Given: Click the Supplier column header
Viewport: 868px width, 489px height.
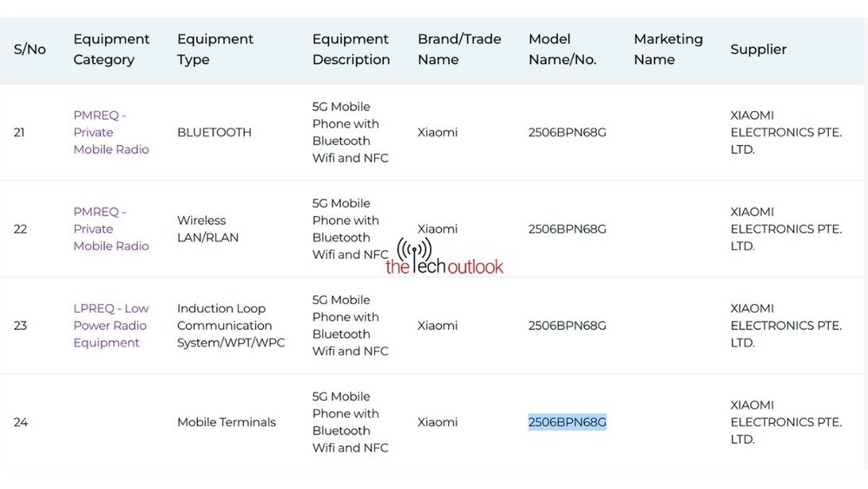Looking at the screenshot, I should [759, 50].
